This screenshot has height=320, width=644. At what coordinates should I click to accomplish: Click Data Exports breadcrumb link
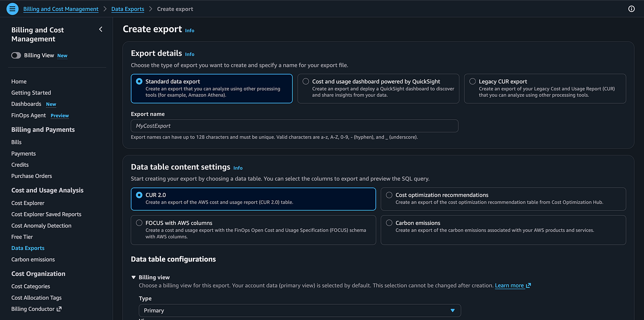128,9
